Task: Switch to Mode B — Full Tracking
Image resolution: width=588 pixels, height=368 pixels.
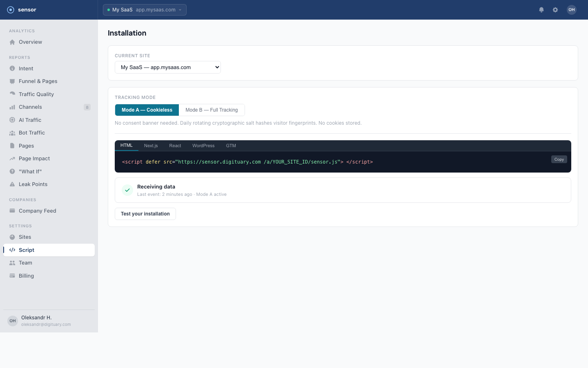Action: click(x=212, y=110)
